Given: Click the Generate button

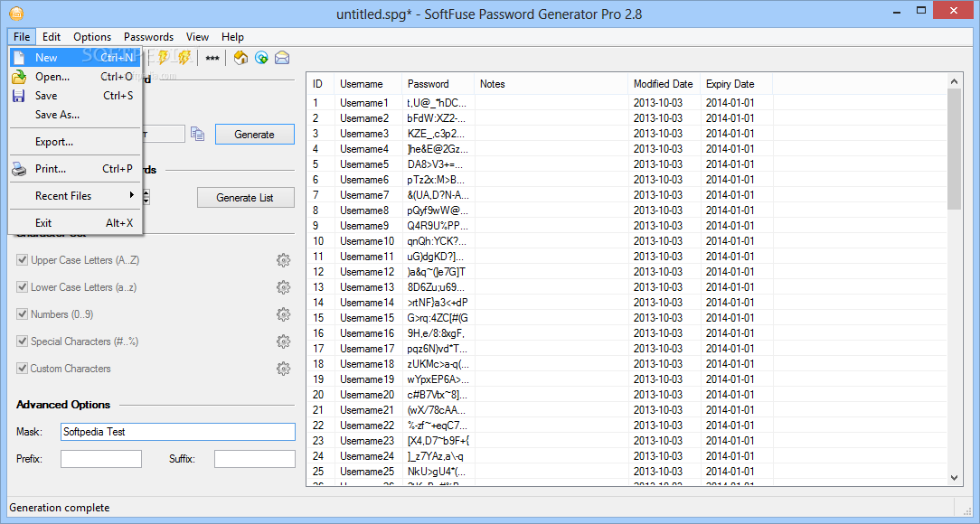Looking at the screenshot, I should (254, 135).
